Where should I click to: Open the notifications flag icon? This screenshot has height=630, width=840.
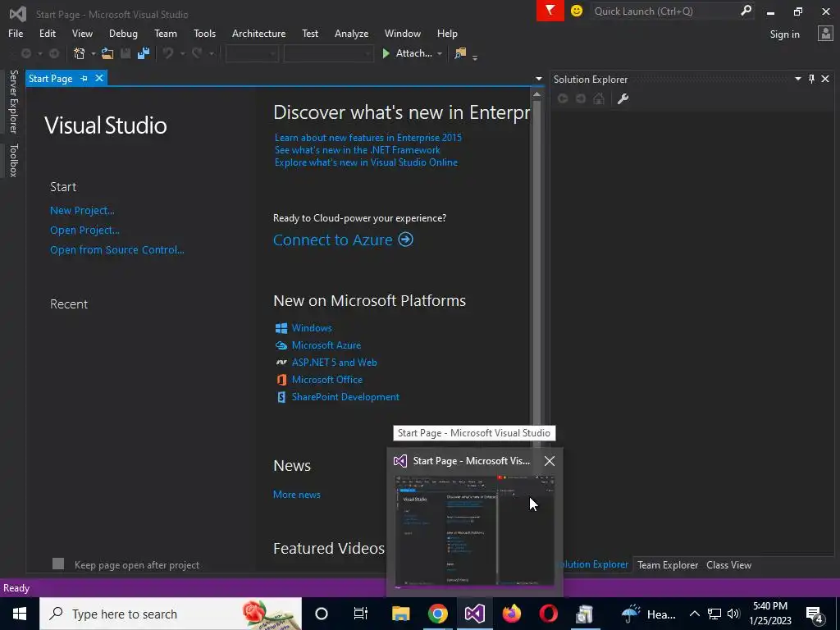click(550, 11)
